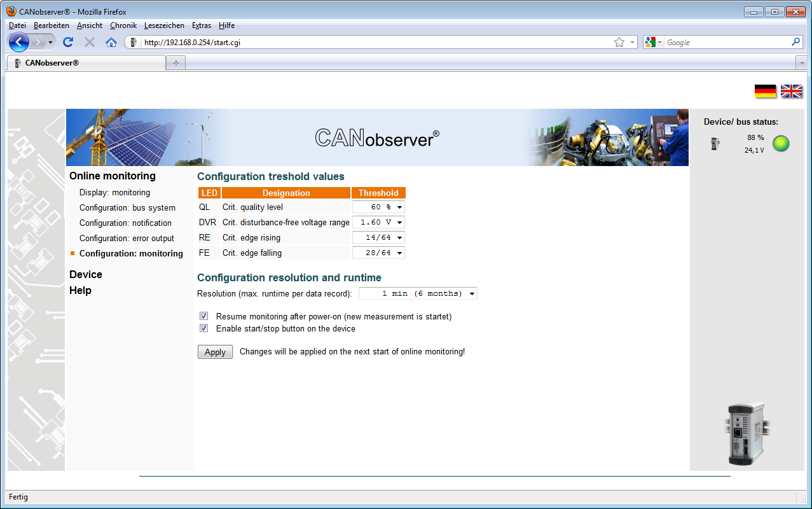The image size is (812, 509).
Task: Open the Bearbeiten menu
Action: pos(52,25)
